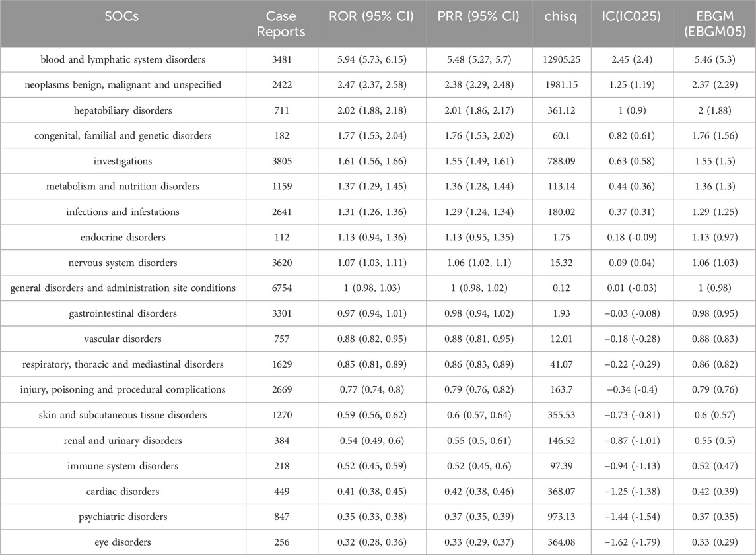Image resolution: width=756 pixels, height=555 pixels.
Task: Click IC value −1.62 (-1.79)
Action: 632,542
